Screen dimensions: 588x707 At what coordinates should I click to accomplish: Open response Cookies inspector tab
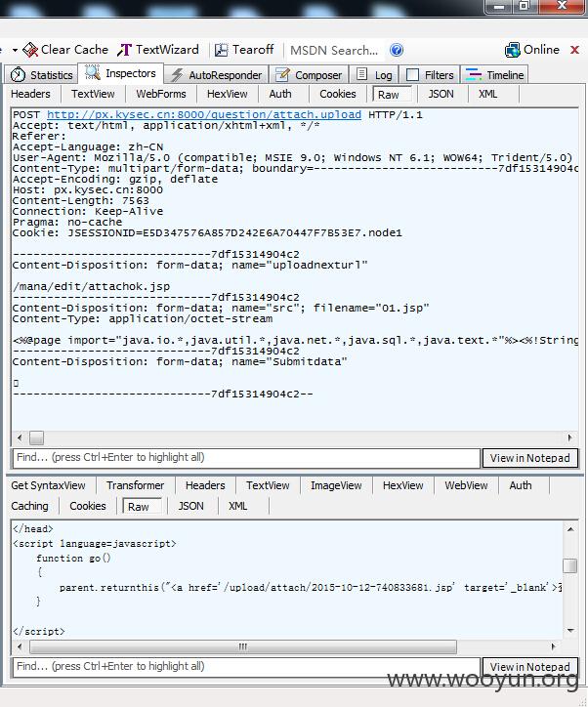pyautogui.click(x=88, y=506)
